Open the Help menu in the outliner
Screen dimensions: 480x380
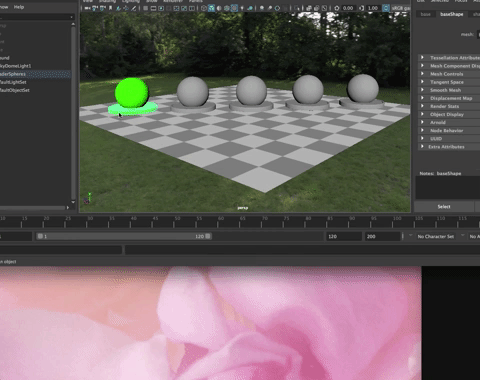pyautogui.click(x=19, y=7)
